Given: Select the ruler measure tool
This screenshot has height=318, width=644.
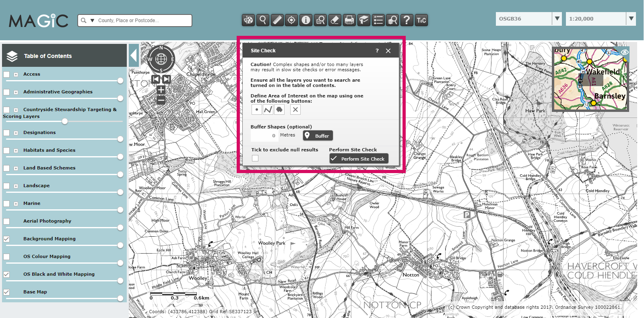Looking at the screenshot, I should click(277, 20).
